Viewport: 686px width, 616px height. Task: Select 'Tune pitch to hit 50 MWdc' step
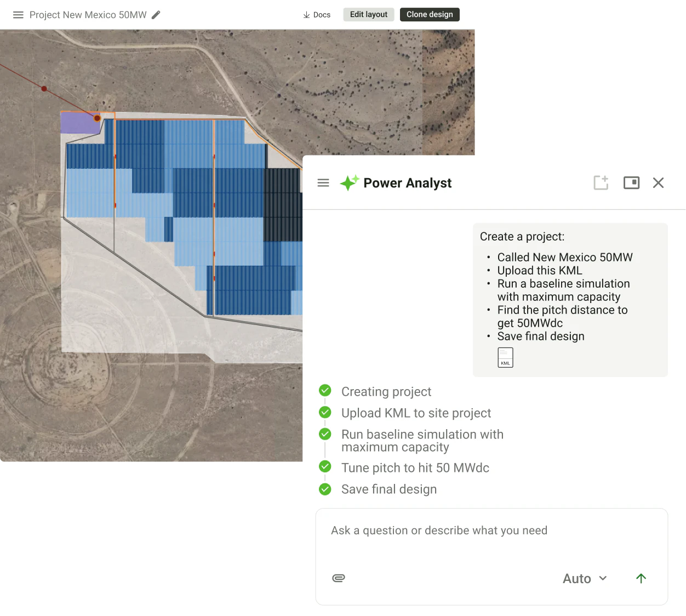coord(415,468)
